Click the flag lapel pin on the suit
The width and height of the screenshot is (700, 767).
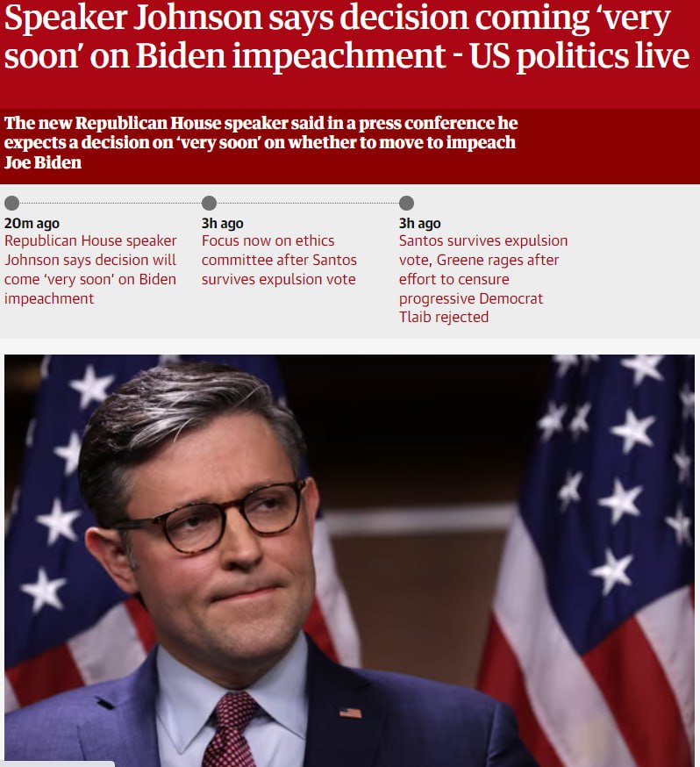[x=351, y=713]
